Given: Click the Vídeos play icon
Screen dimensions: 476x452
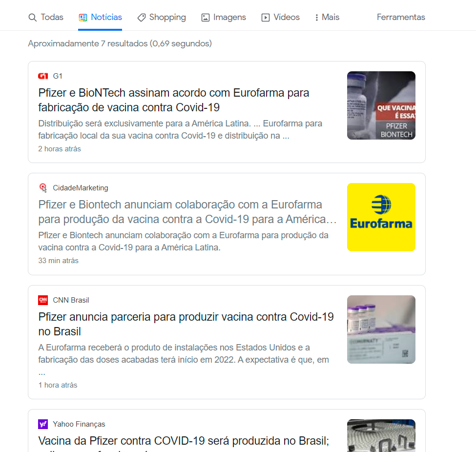Looking at the screenshot, I should (x=266, y=18).
